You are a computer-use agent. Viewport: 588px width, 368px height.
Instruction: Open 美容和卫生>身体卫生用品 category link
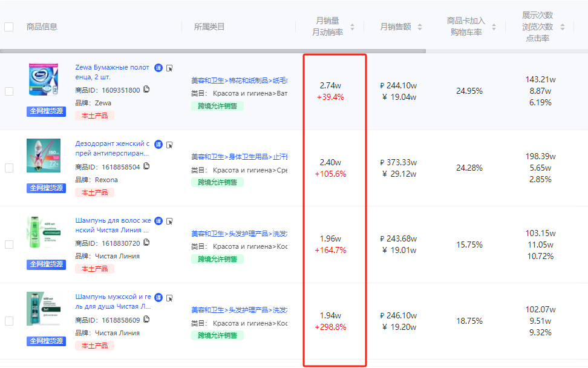pyautogui.click(x=239, y=157)
